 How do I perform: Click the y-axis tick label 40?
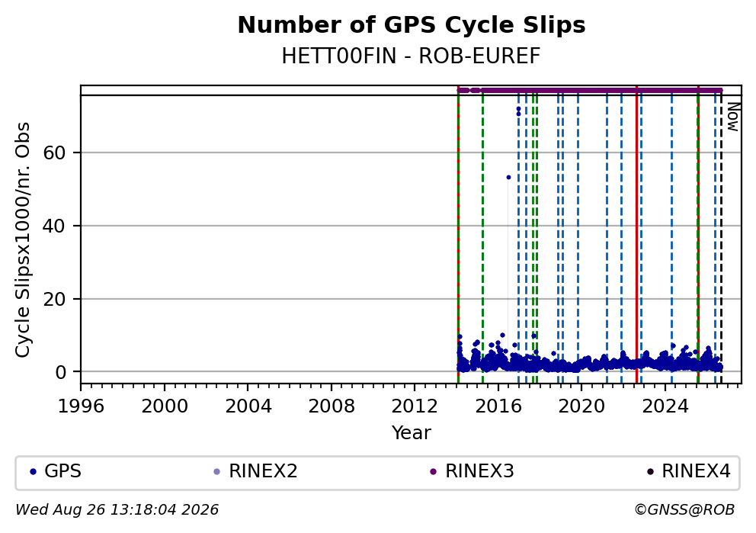54,226
